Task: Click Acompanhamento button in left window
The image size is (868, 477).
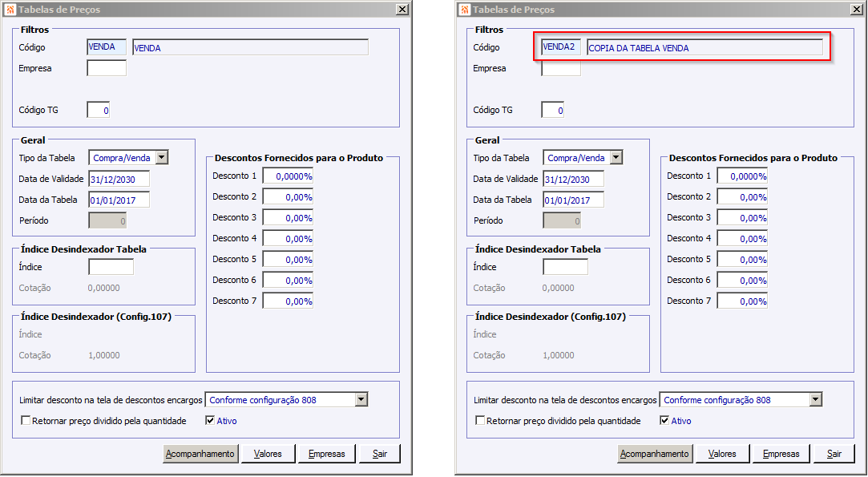Action: [200, 454]
